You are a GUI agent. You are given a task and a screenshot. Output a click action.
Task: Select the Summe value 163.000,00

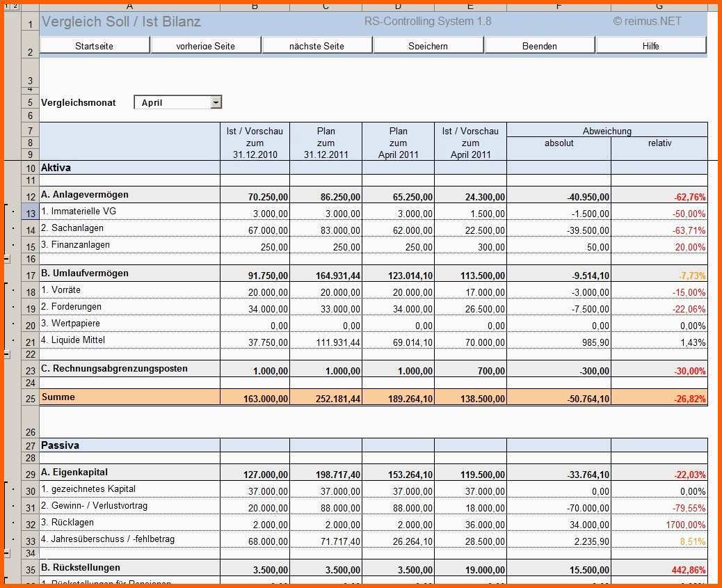pos(266,399)
